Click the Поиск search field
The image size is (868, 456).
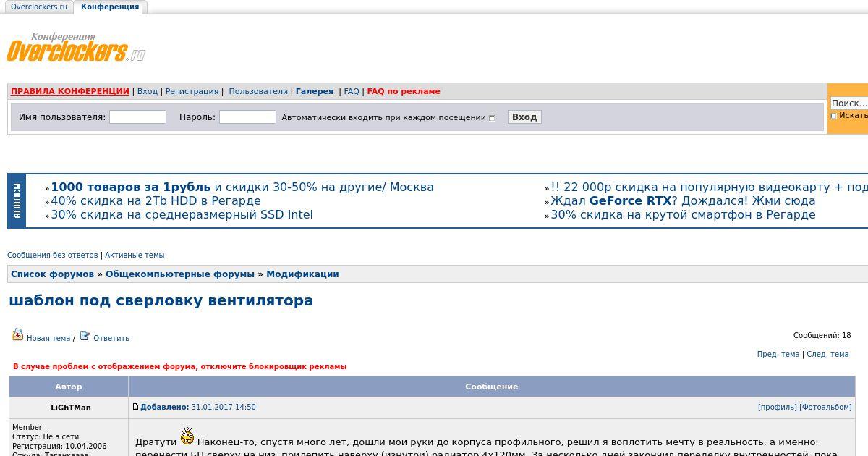point(849,103)
